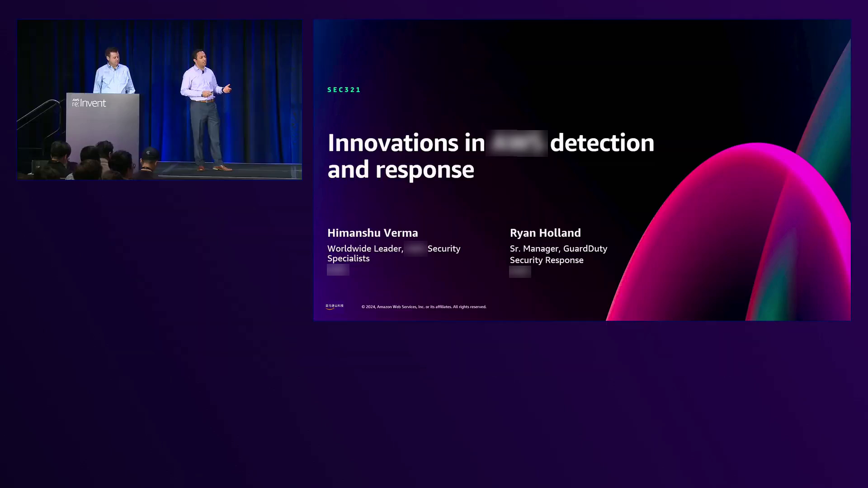Click the AWS re:Invent logo on the podium
This screenshot has width=868, height=488.
89,103
